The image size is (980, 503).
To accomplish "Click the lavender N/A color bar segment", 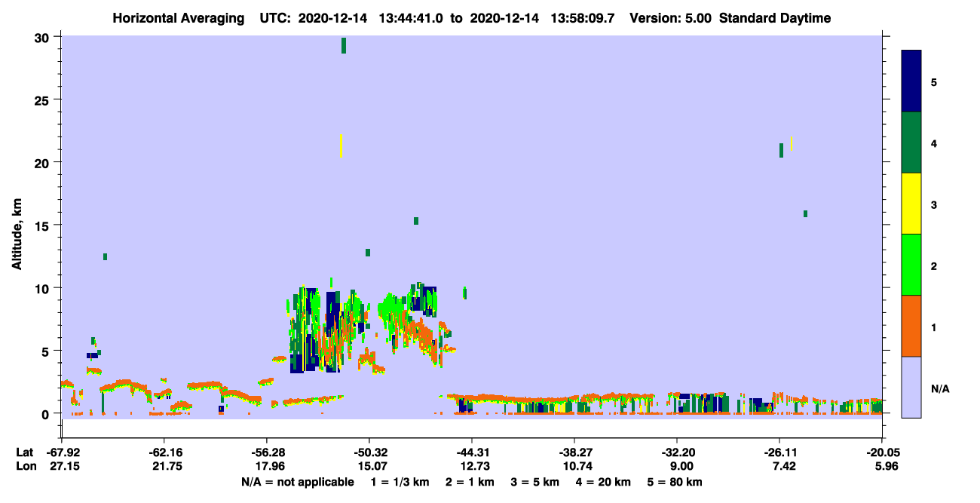I will tap(911, 387).
